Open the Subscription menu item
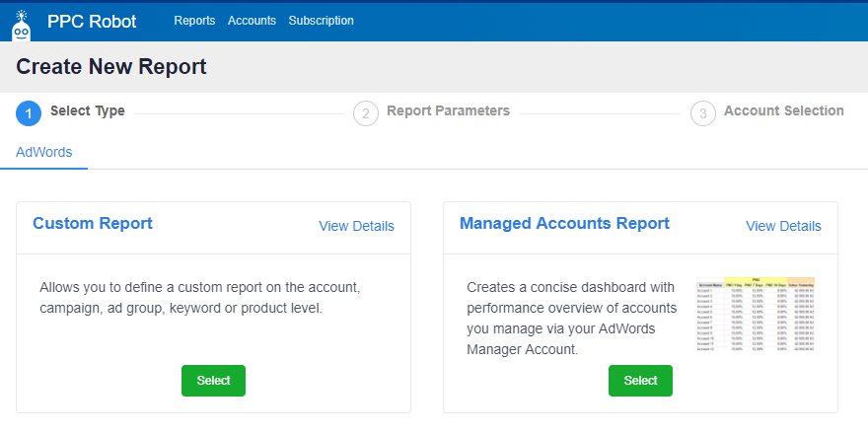The width and height of the screenshot is (868, 434). [x=322, y=21]
